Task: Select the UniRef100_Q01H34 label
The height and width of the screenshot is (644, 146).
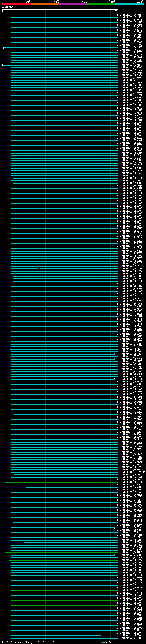Action: click(x=131, y=608)
